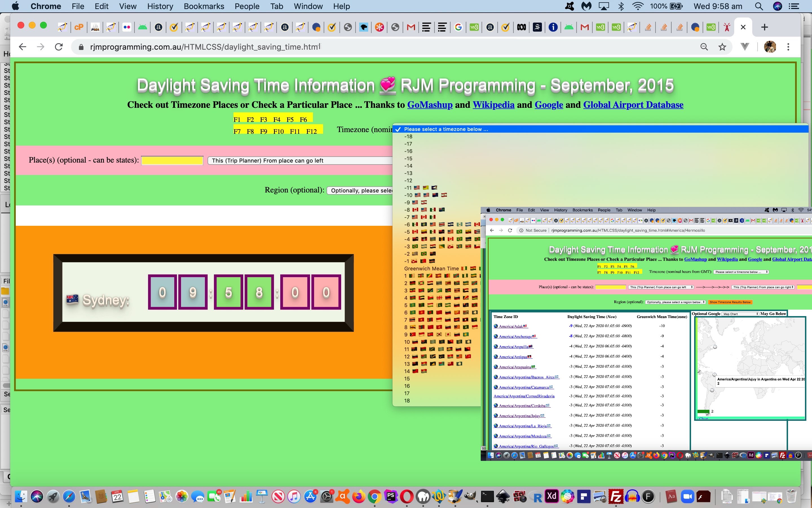Choose 'Please select a timezone below ...' option
This screenshot has height=508, width=812.
[x=601, y=129]
